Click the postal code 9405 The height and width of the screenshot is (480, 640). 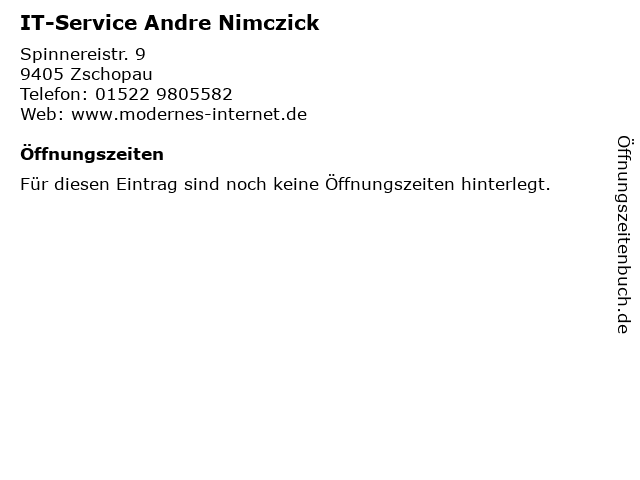(x=42, y=74)
